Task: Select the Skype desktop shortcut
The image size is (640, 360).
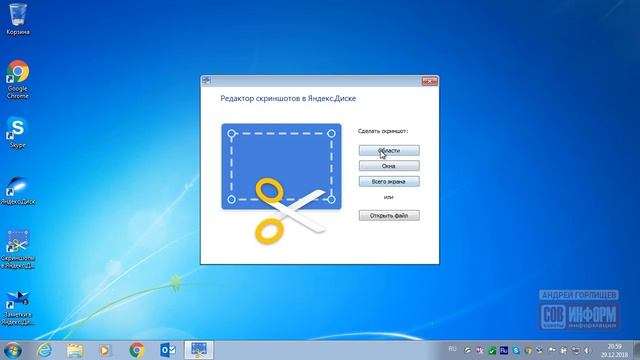Action: [x=18, y=133]
